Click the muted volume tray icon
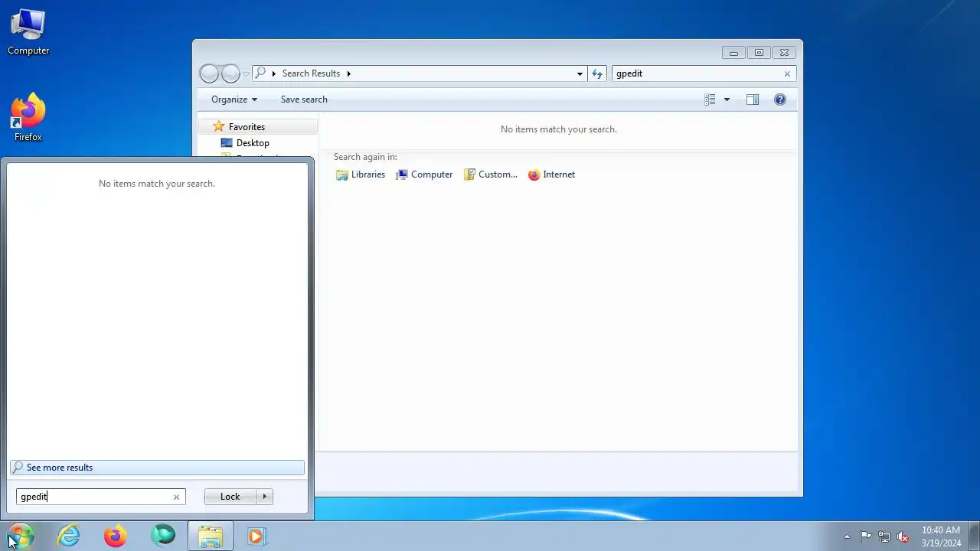The height and width of the screenshot is (551, 980). click(903, 536)
